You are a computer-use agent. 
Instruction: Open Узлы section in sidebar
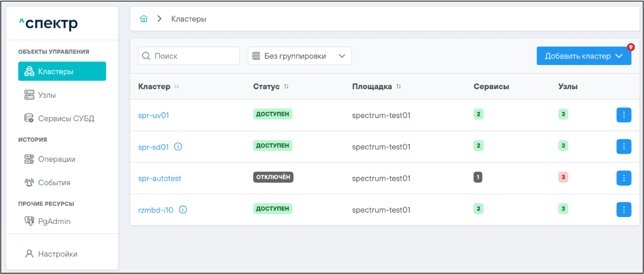point(47,95)
